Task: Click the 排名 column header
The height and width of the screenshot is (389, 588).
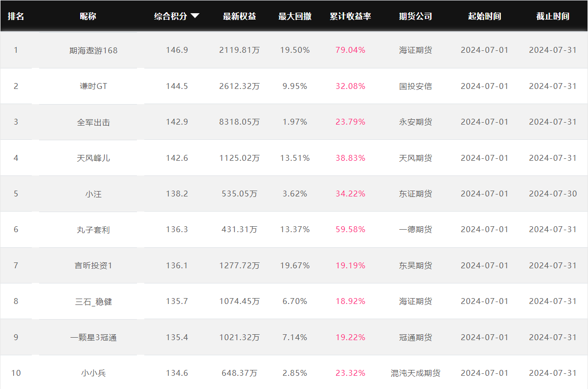Action: coord(16,16)
